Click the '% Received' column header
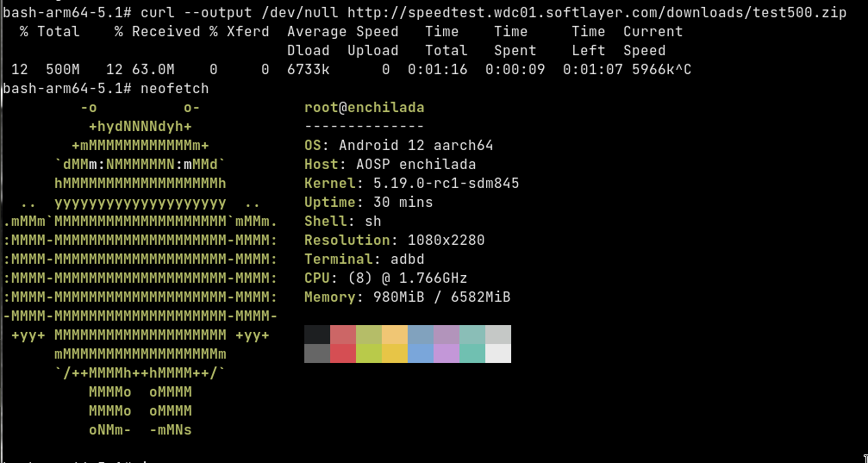The height and width of the screenshot is (463, 868). (157, 32)
